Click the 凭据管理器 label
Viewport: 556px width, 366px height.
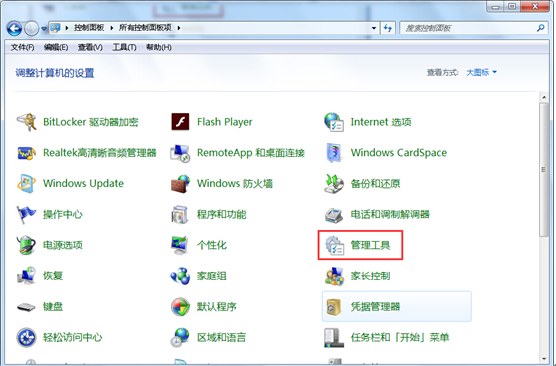point(376,307)
